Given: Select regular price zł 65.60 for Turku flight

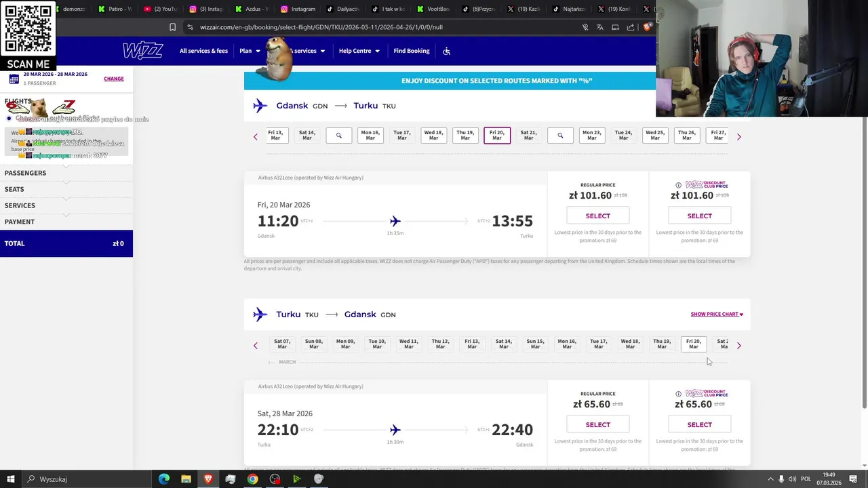Looking at the screenshot, I should coord(597,424).
